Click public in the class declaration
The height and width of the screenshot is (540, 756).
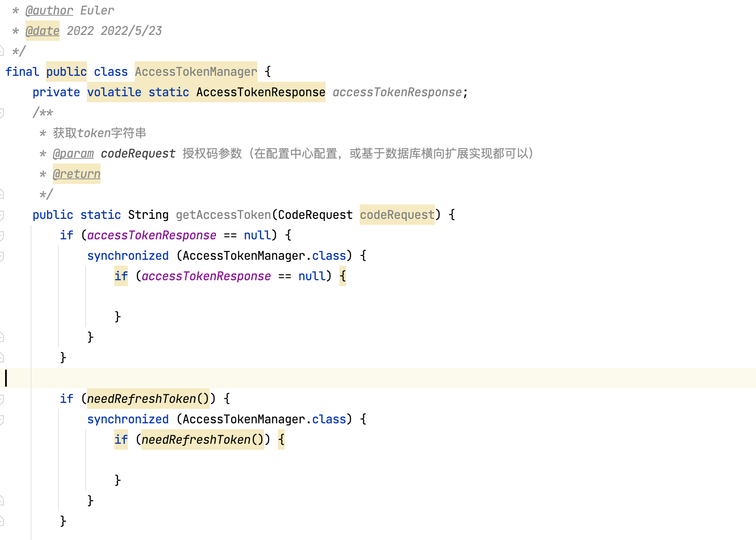pyautogui.click(x=66, y=72)
